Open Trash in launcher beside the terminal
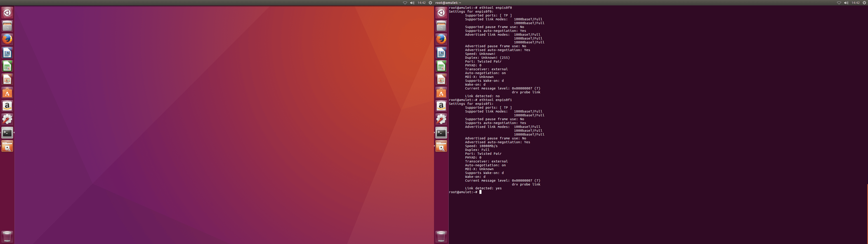868x244 pixels. 441,237
